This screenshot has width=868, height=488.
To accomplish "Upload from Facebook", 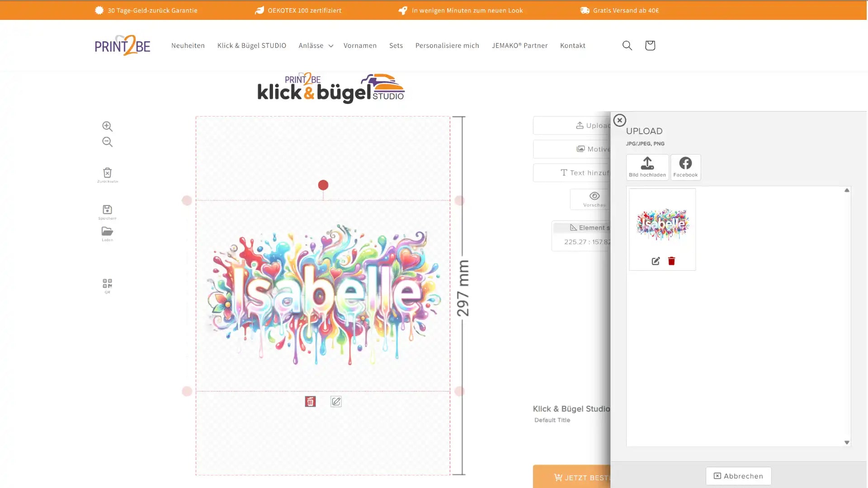I will click(685, 167).
